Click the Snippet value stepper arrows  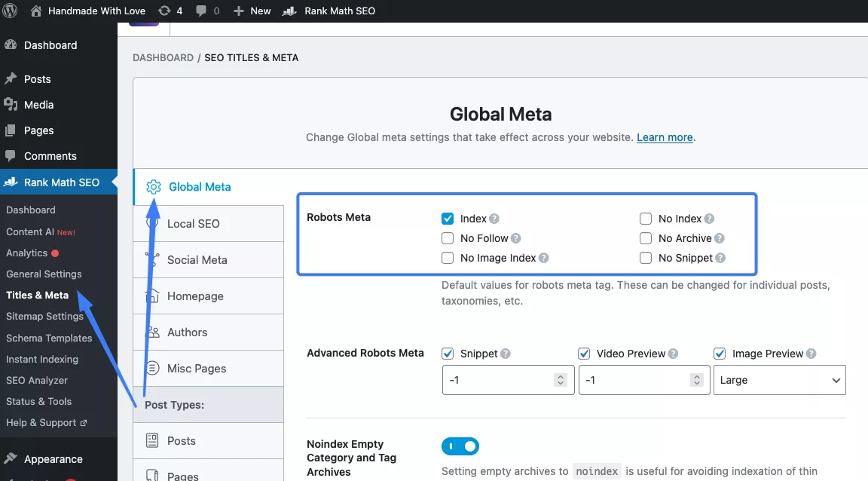coord(560,380)
